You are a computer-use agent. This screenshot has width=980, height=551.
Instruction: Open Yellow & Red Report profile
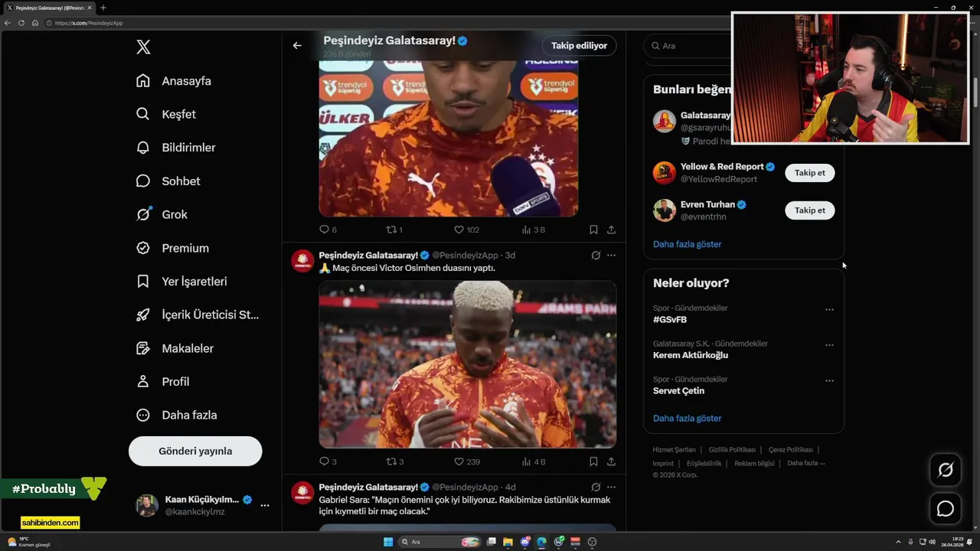click(722, 167)
